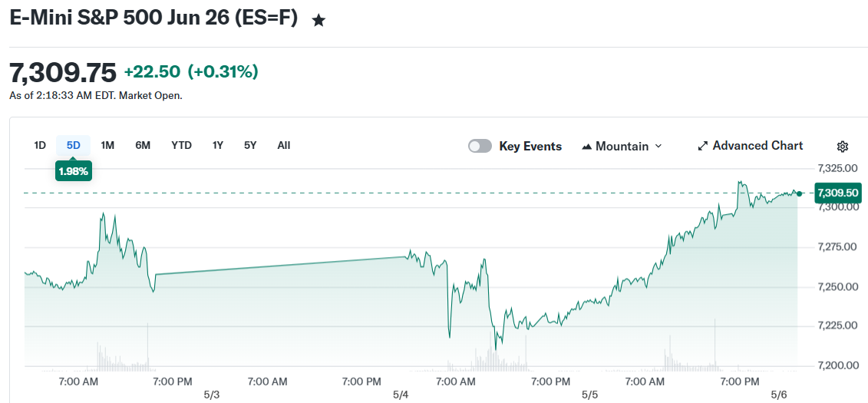This screenshot has height=403, width=868.
Task: Click the 5/3 date axis label
Action: tap(212, 395)
